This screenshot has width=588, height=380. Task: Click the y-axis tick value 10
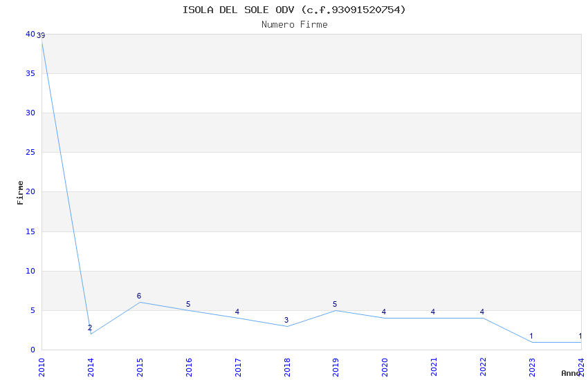click(30, 271)
